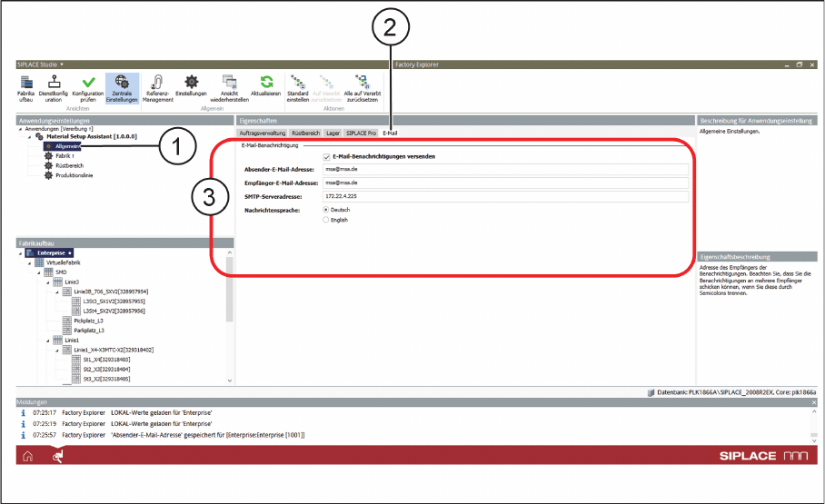Open Einstellungen gear in ribbon
This screenshot has width=825, height=504.
[x=191, y=85]
